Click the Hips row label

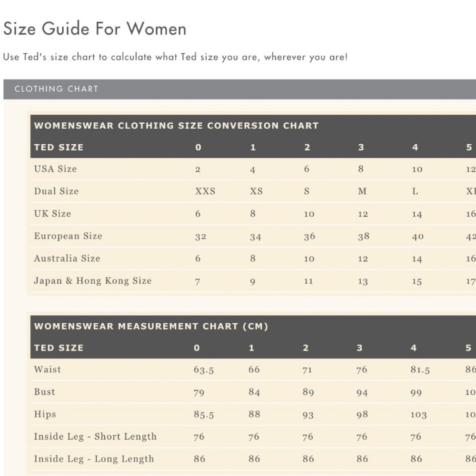click(x=45, y=415)
